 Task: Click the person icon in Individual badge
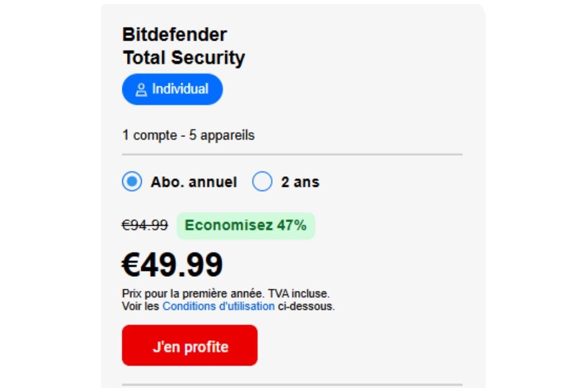click(141, 90)
